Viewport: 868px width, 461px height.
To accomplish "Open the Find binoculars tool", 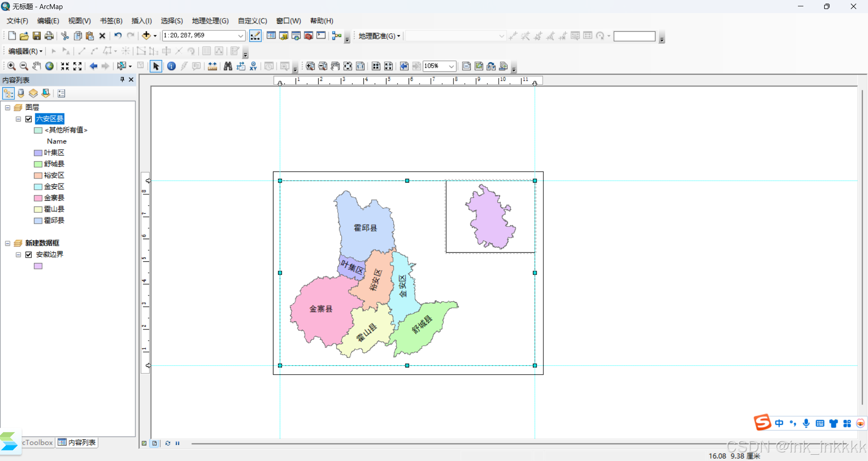I will (228, 66).
